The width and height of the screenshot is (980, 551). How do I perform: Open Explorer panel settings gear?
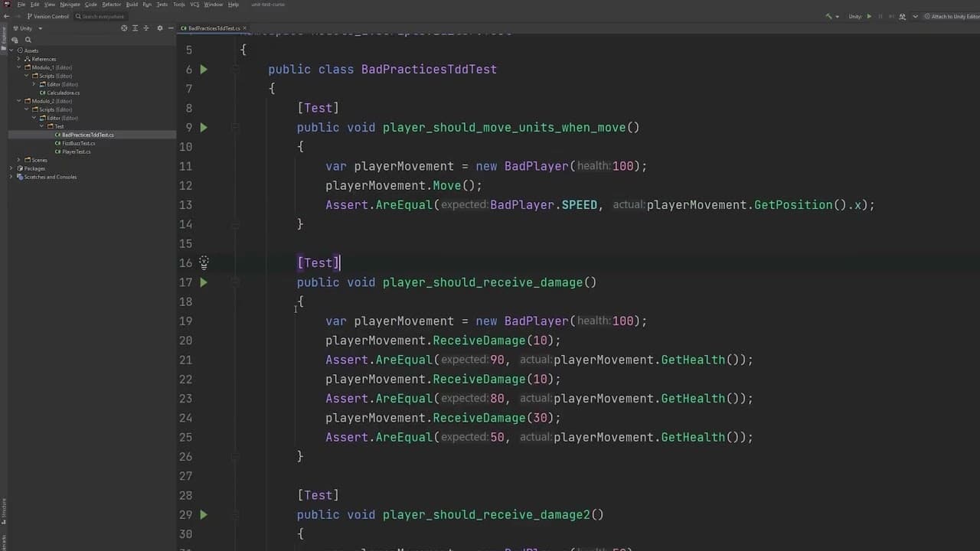159,28
